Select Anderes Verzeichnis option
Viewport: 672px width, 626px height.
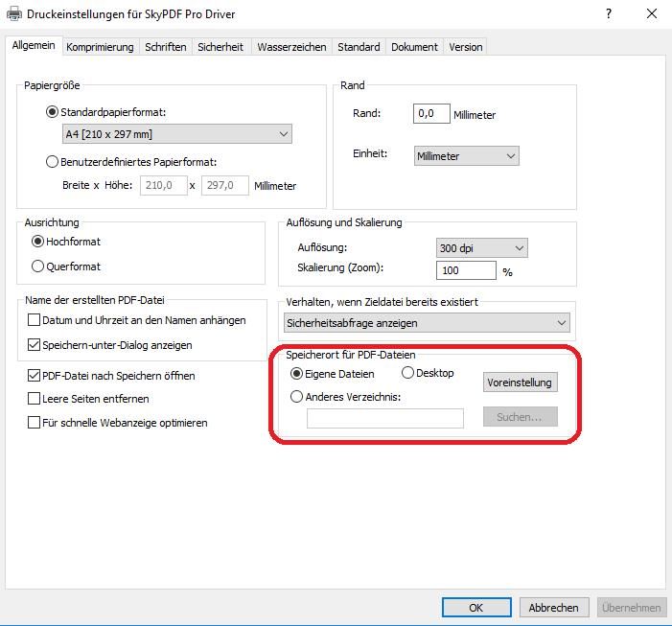pos(296,397)
